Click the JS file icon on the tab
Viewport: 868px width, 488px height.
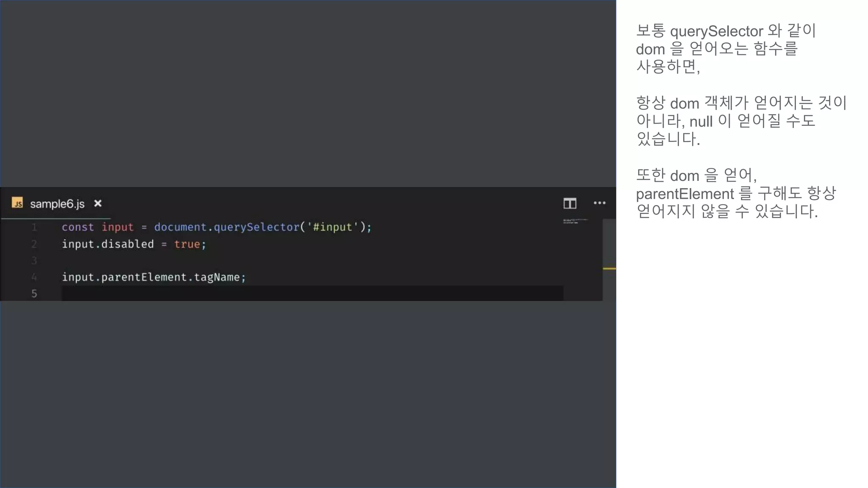coord(17,203)
